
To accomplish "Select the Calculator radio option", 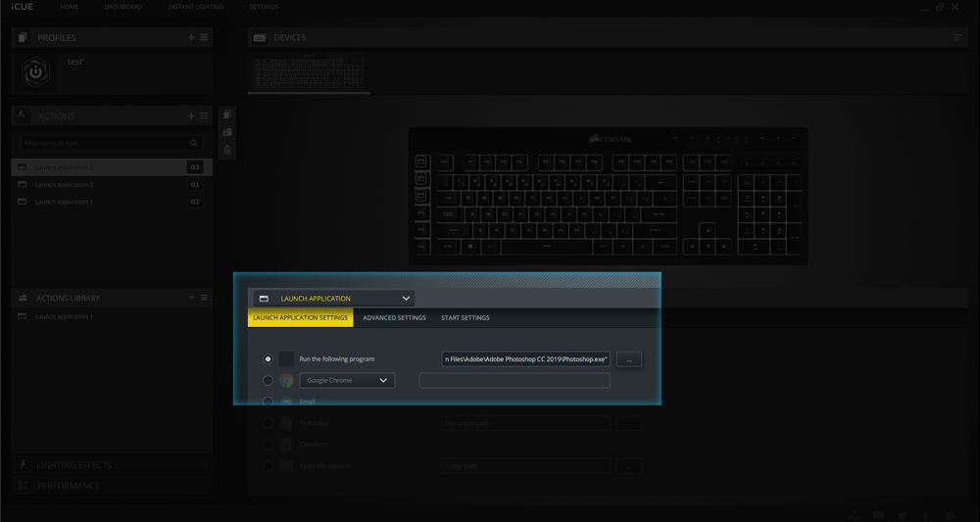I will pos(269,445).
